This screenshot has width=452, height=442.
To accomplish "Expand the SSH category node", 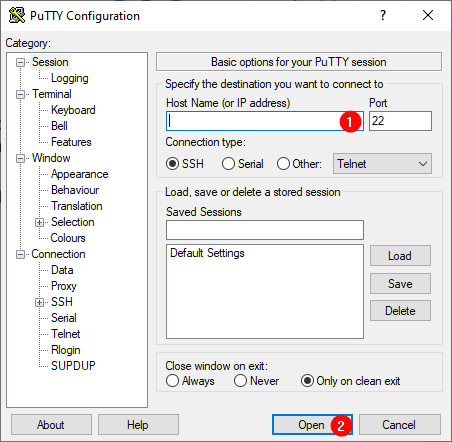I will point(39,302).
